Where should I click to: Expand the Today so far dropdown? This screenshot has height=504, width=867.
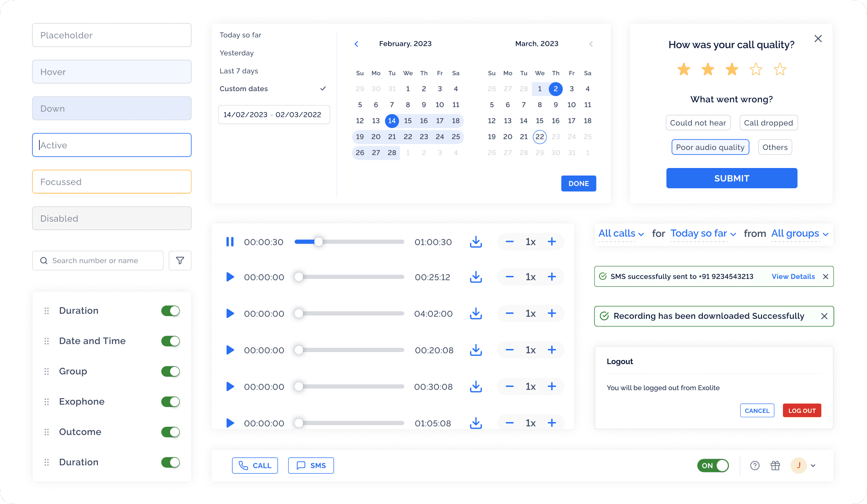703,234
